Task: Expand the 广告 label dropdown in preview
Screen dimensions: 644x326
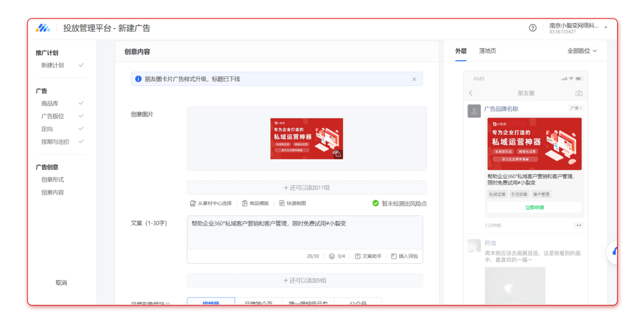Action: tap(576, 108)
